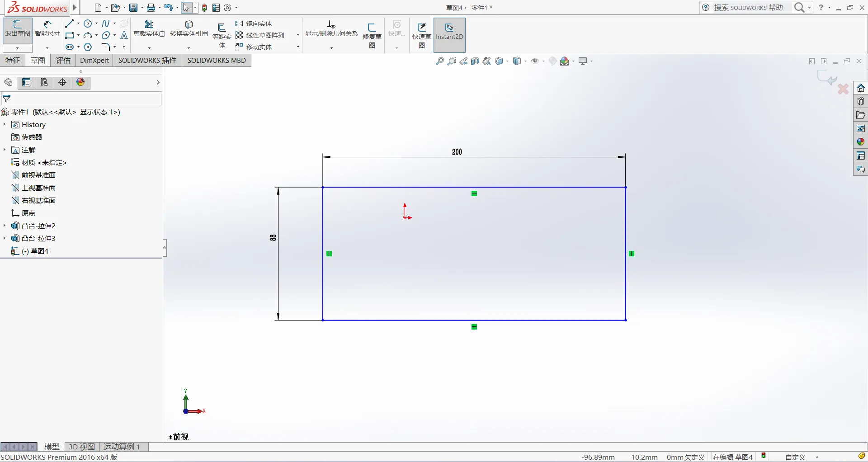Click the Rebuild traffic light icon

coord(204,8)
